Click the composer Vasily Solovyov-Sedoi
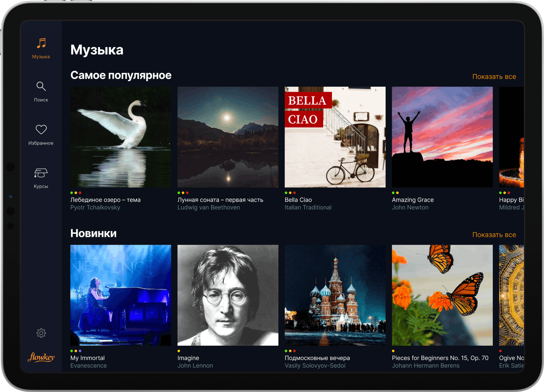This screenshot has height=392, width=544. click(315, 366)
